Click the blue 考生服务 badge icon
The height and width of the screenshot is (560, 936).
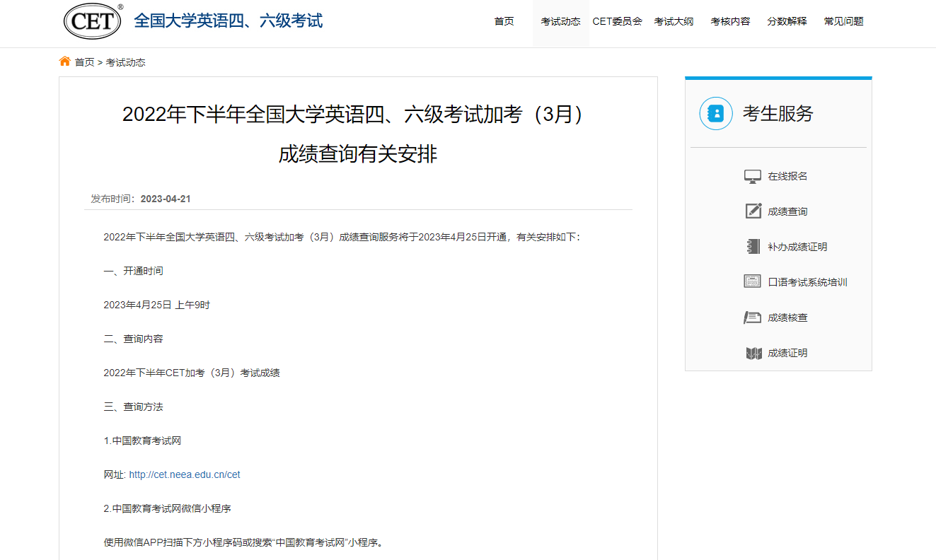point(715,113)
